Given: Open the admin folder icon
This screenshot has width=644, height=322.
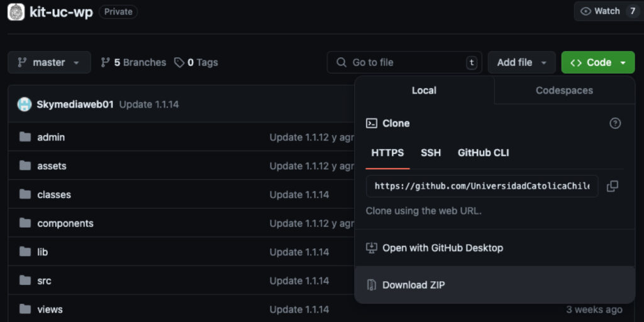Looking at the screenshot, I should (x=25, y=137).
